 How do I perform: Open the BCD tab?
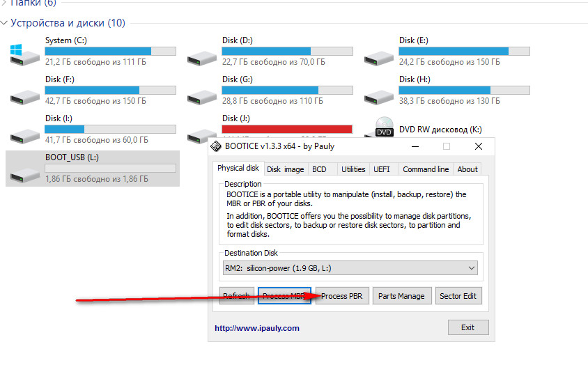click(319, 169)
